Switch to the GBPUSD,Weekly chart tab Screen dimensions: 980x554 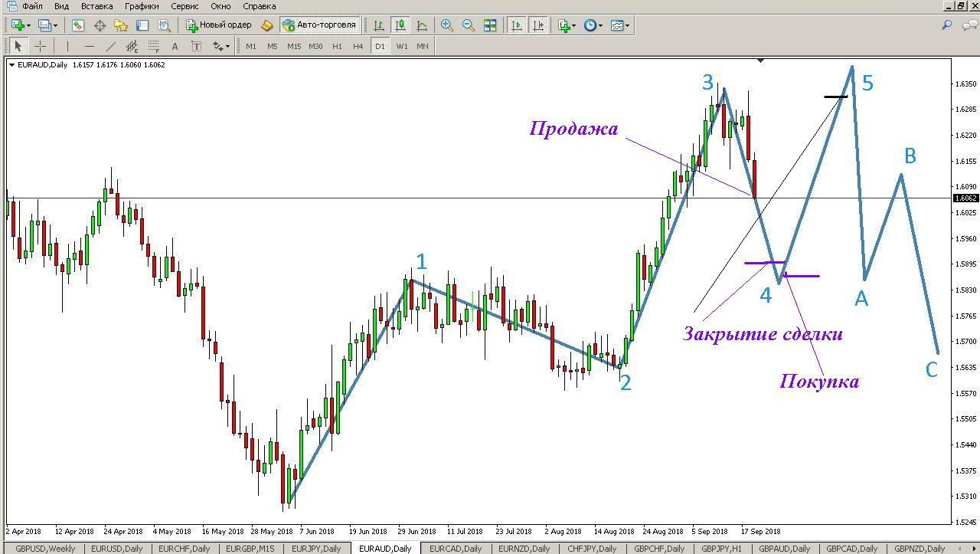pyautogui.click(x=45, y=549)
